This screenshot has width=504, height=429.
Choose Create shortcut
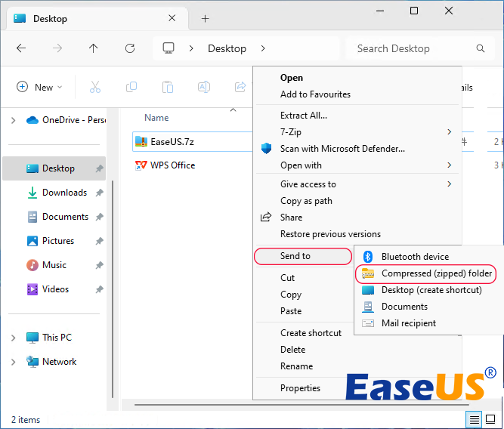pos(311,333)
